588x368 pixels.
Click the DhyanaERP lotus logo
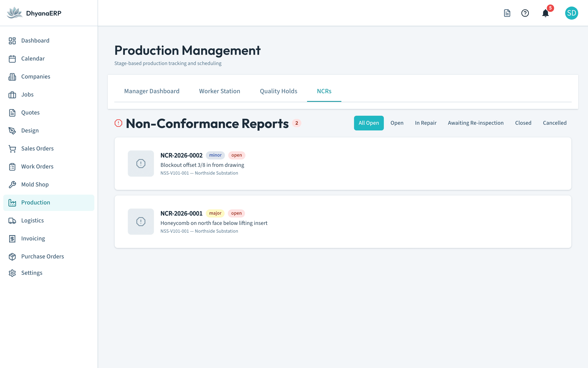[x=14, y=13]
